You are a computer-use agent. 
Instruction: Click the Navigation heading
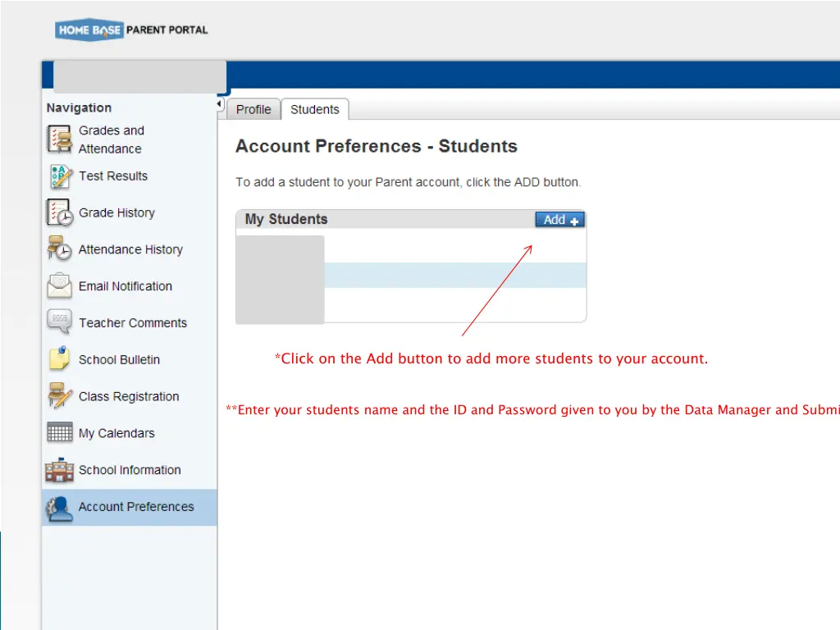click(80, 107)
